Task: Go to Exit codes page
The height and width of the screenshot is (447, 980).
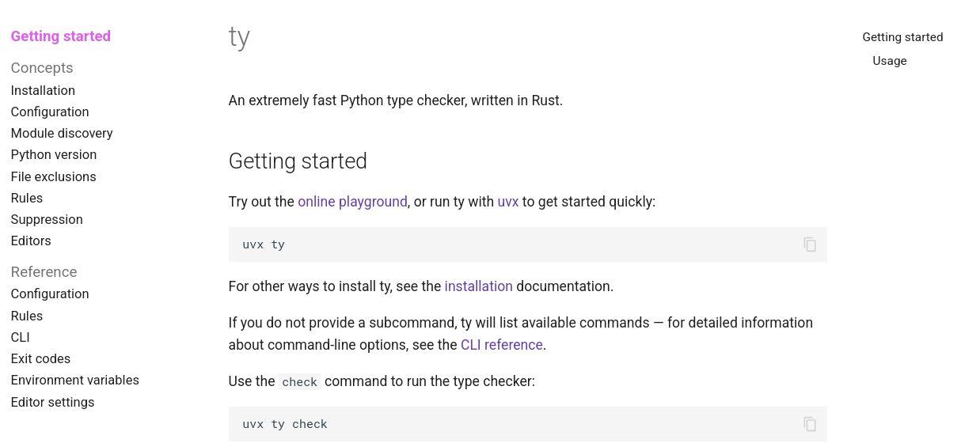Action: click(x=40, y=359)
